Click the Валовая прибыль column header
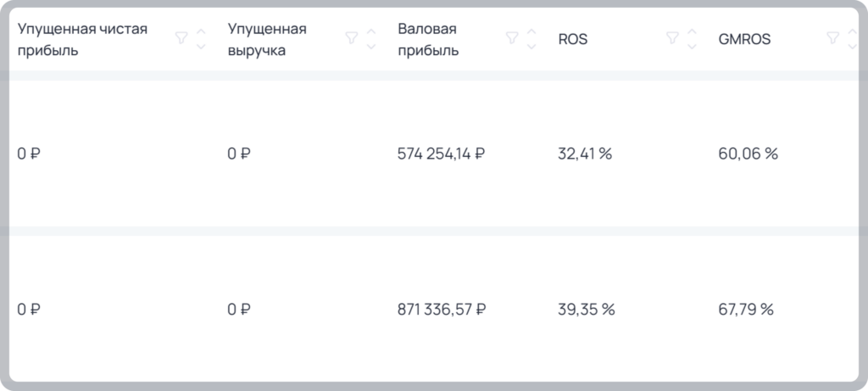The width and height of the screenshot is (868, 391). [x=428, y=39]
